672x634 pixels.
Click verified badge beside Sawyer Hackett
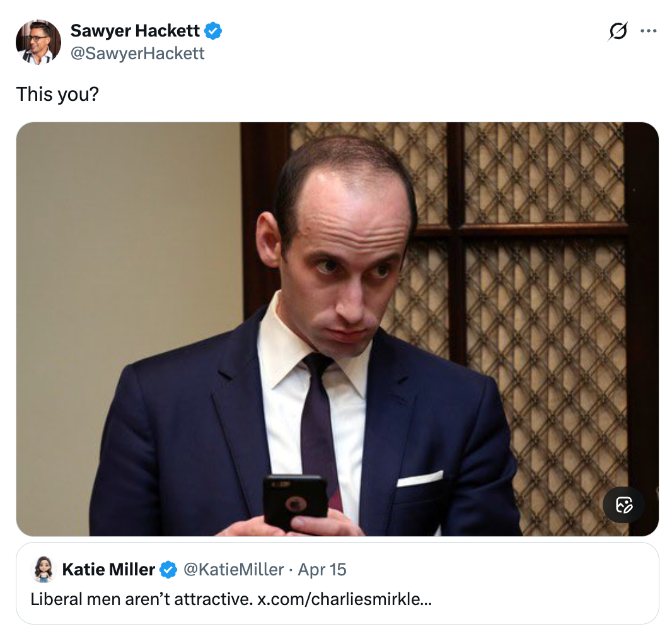(x=213, y=30)
